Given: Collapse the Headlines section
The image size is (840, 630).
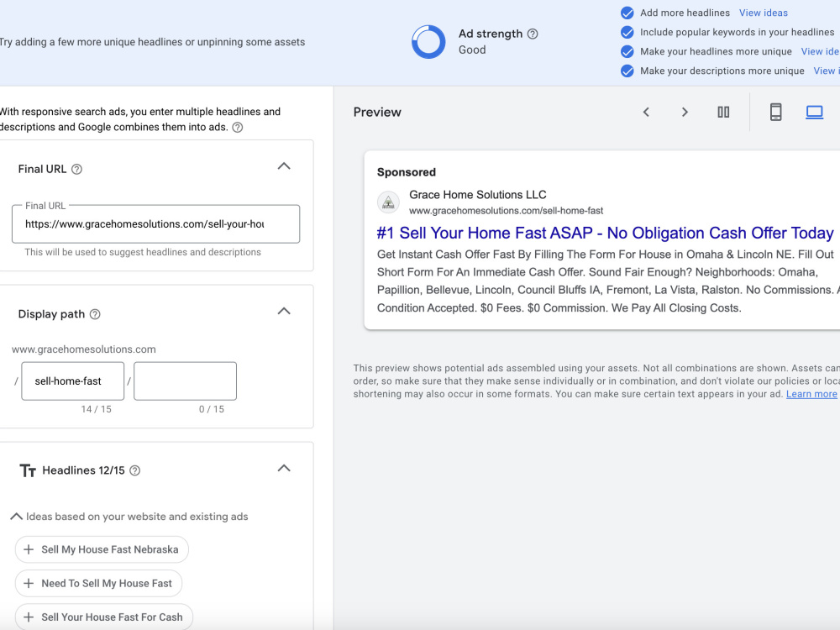Looking at the screenshot, I should coord(284,468).
